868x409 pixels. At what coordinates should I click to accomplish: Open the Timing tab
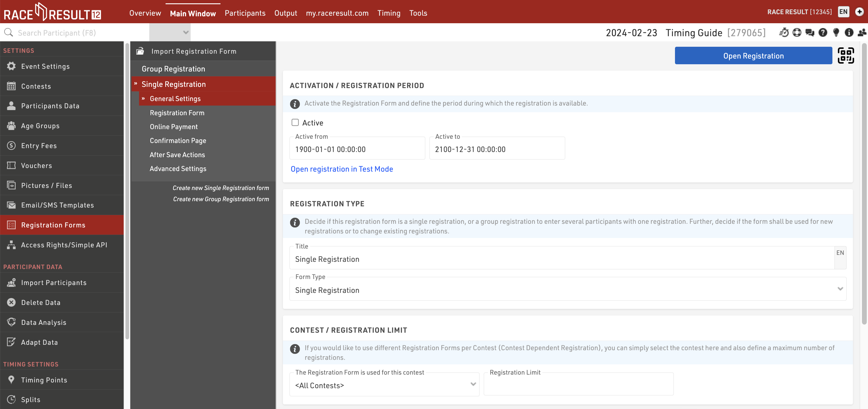(389, 13)
